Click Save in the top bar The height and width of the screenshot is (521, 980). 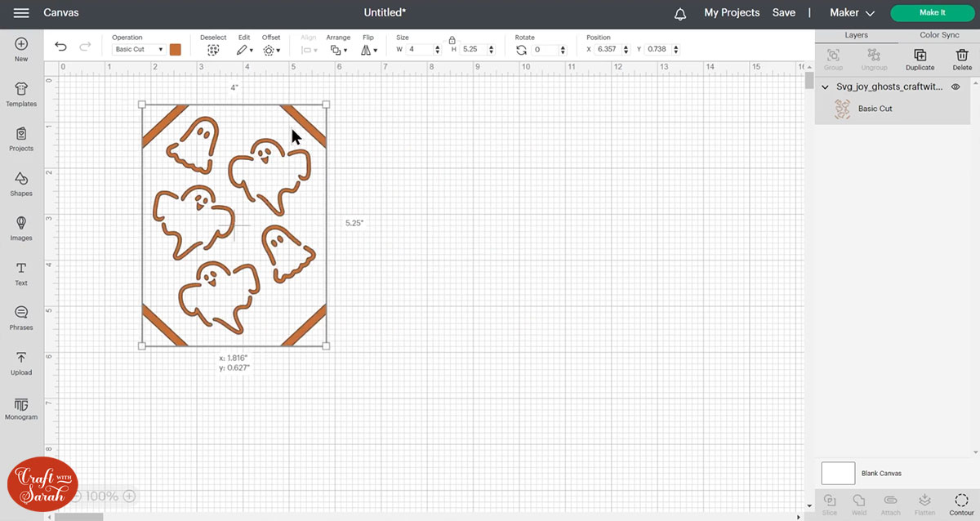coord(783,13)
